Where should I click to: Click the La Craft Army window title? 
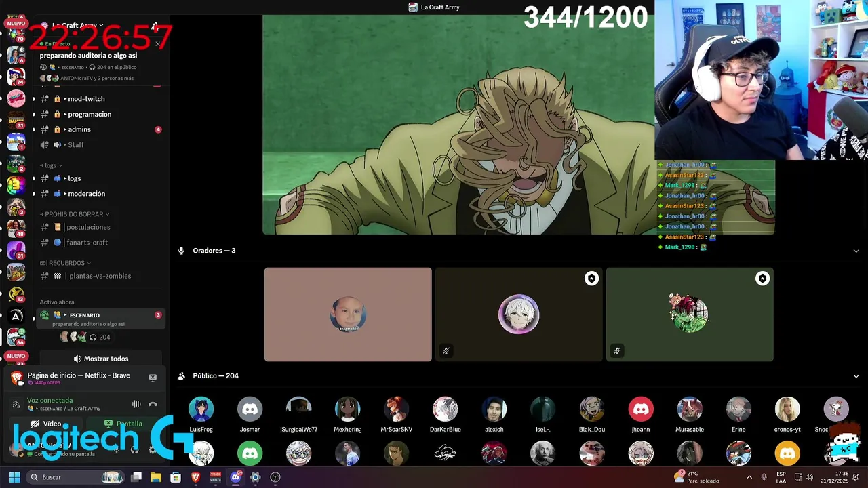(434, 7)
